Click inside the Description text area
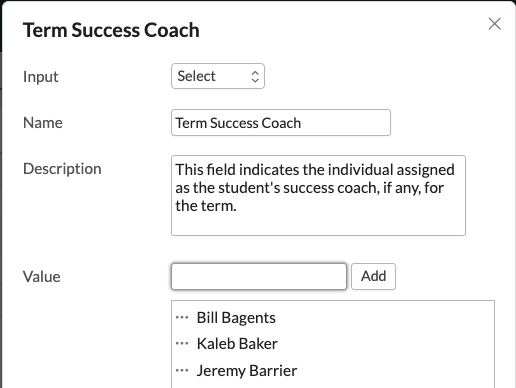The width and height of the screenshot is (516, 388). coord(318,195)
